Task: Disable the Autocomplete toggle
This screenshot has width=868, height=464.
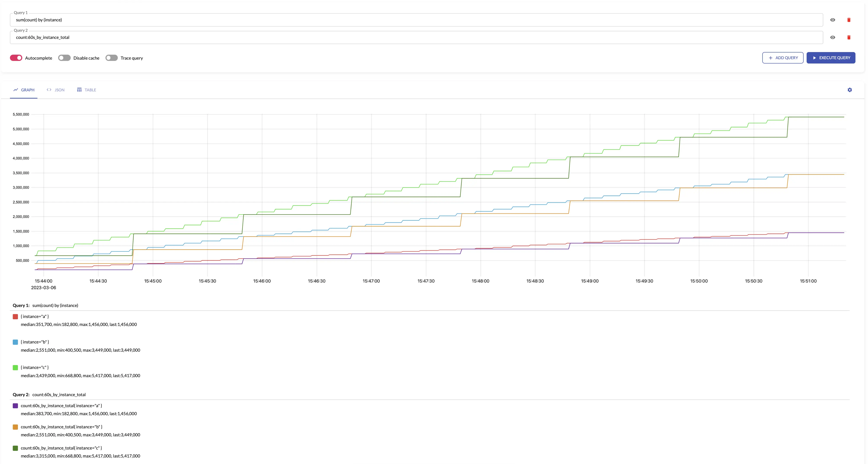Action: coord(16,58)
